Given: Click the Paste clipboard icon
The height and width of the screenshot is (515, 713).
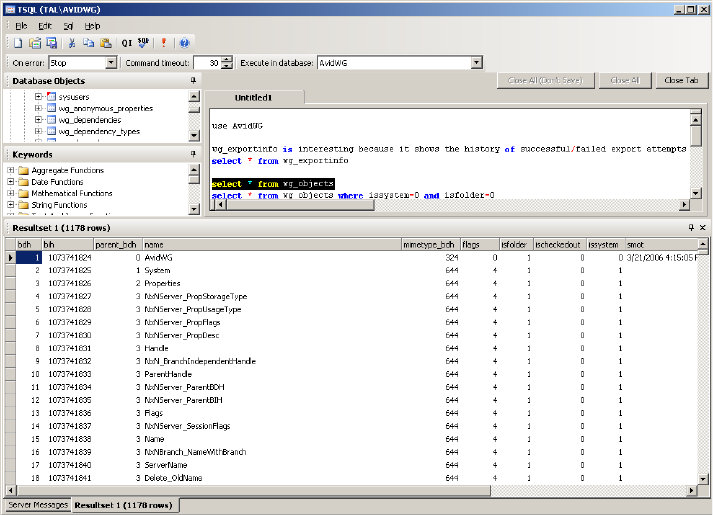Looking at the screenshot, I should (x=106, y=43).
